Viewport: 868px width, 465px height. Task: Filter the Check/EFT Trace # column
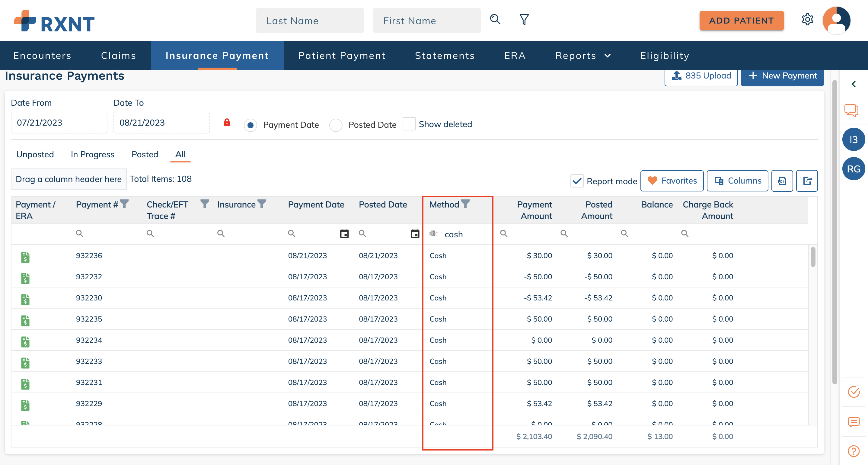(205, 204)
